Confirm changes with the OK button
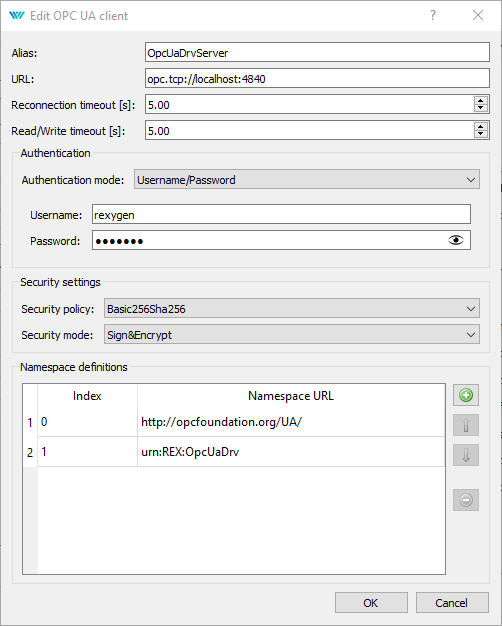The image size is (502, 626). click(x=371, y=602)
